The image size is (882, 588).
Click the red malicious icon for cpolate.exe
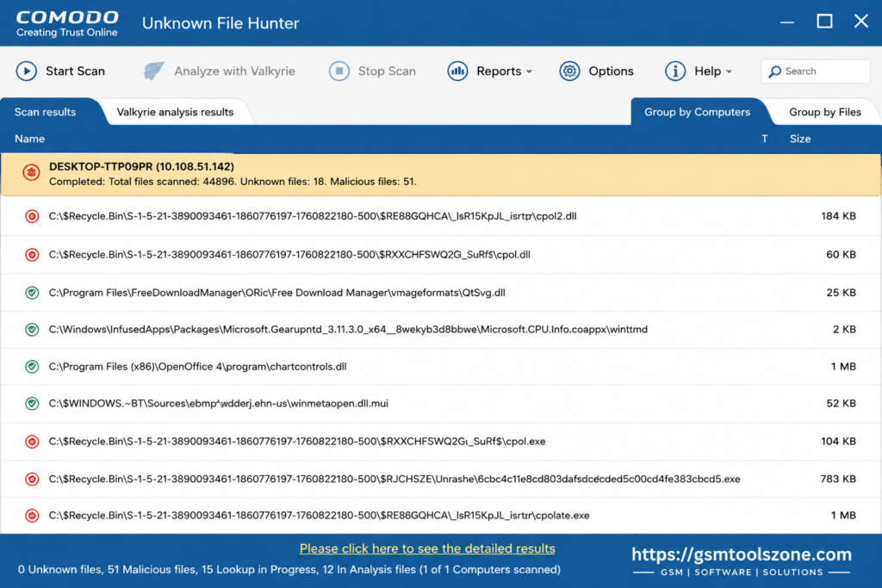32,516
